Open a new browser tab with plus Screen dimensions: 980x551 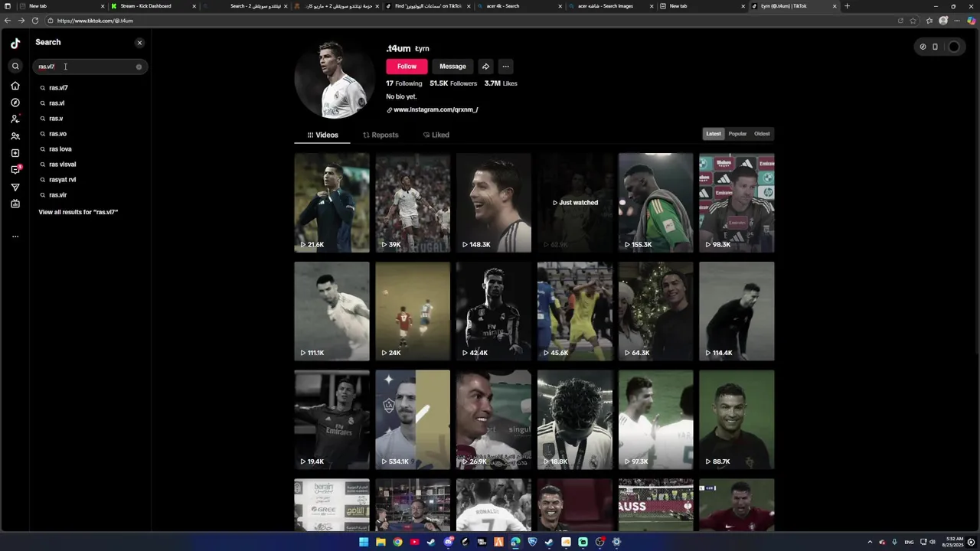tap(847, 6)
